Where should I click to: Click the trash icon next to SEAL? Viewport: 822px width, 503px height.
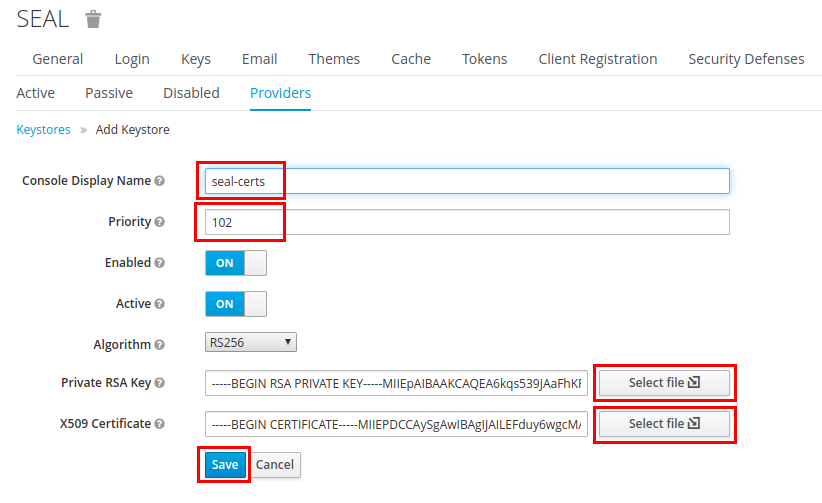point(93,19)
